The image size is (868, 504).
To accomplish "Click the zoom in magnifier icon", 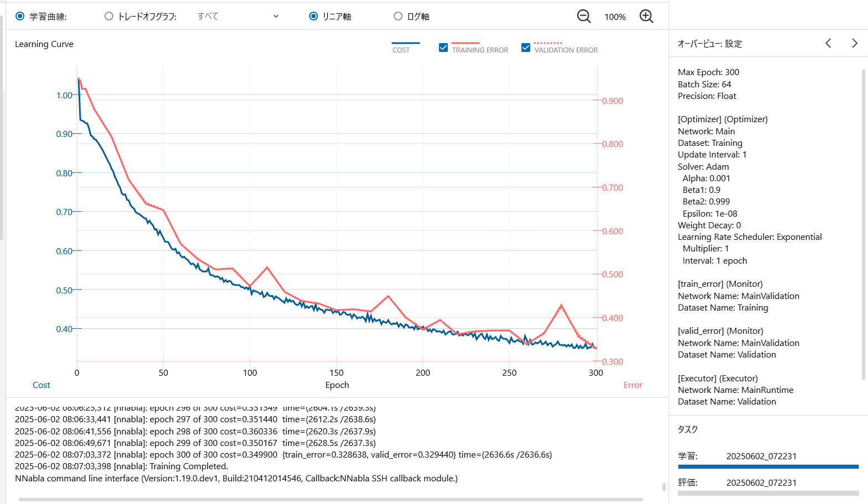I will (646, 17).
